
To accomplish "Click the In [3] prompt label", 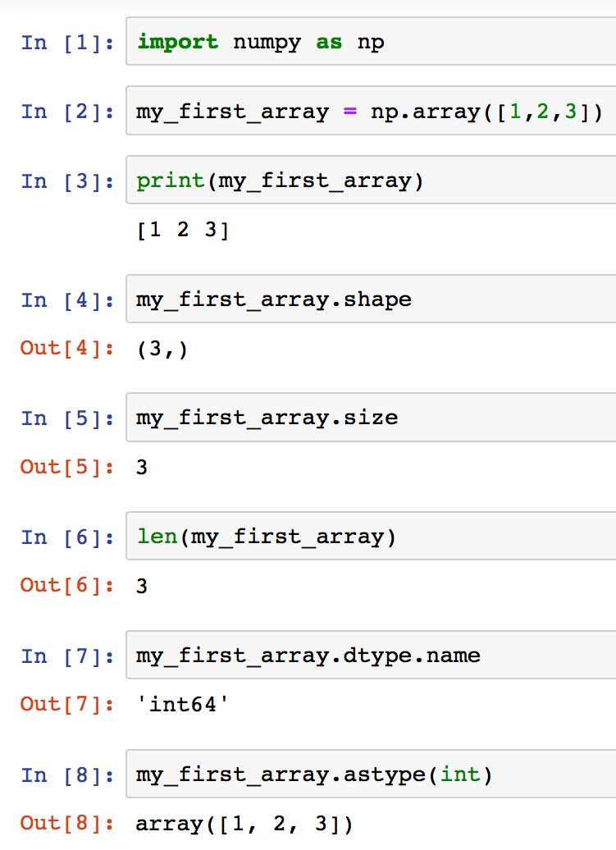I will [67, 181].
